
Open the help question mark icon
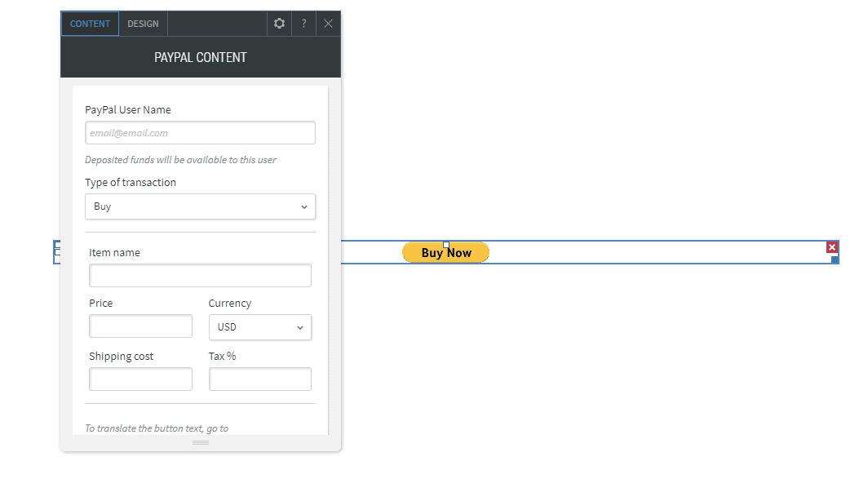[304, 24]
